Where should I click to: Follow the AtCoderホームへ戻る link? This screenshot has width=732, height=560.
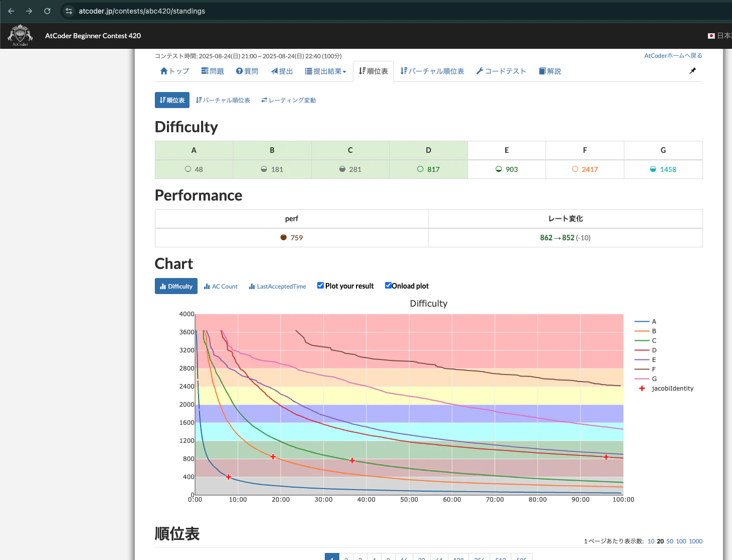673,56
